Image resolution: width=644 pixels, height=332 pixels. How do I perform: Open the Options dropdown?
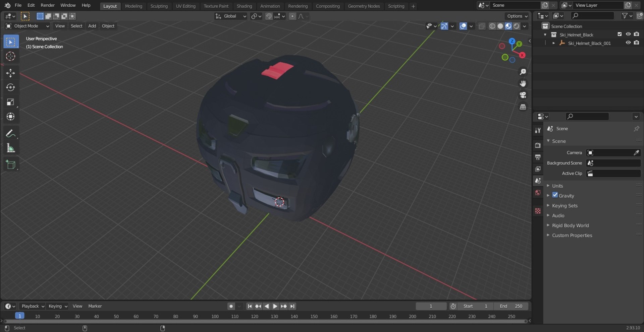point(517,16)
